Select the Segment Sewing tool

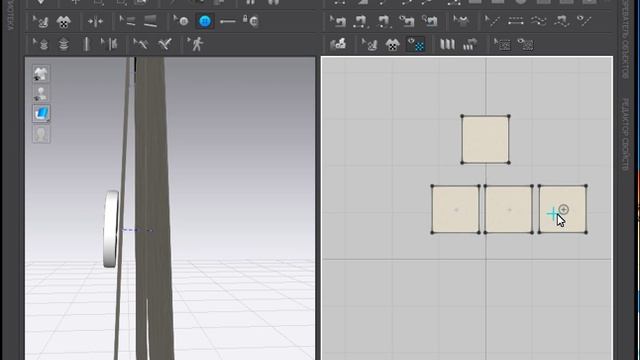point(360,21)
